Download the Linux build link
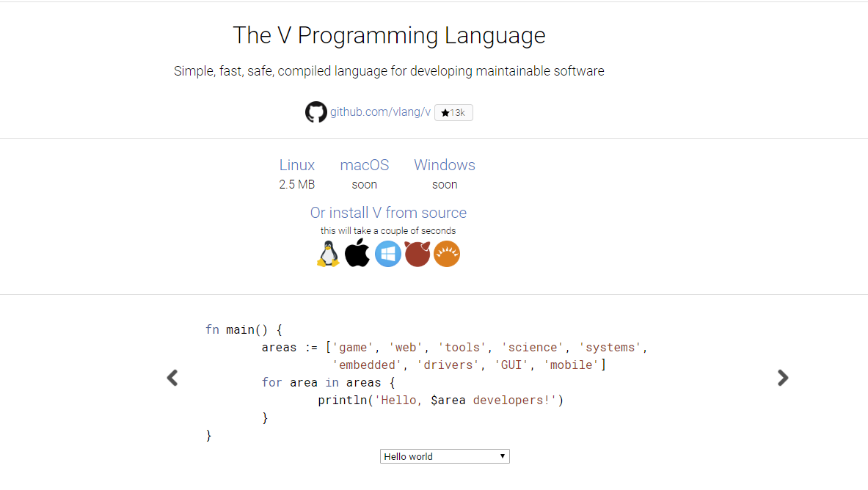 pyautogui.click(x=296, y=165)
